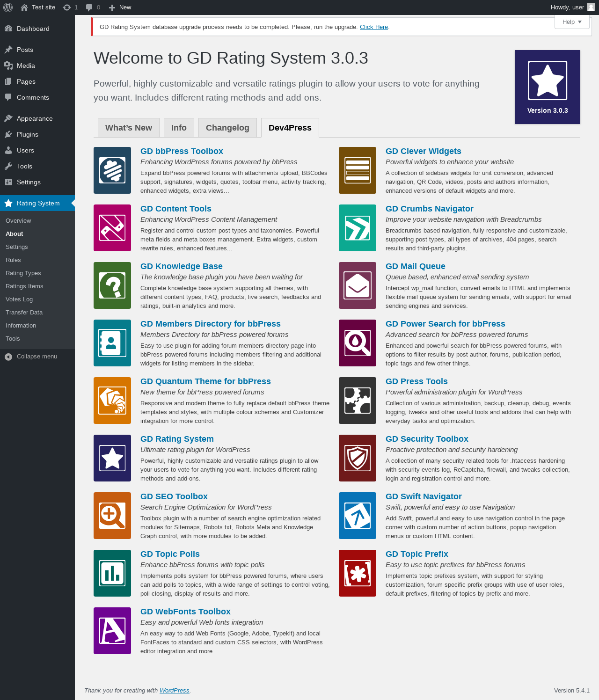Open the GD SEO Toolbox title link

[x=174, y=496]
